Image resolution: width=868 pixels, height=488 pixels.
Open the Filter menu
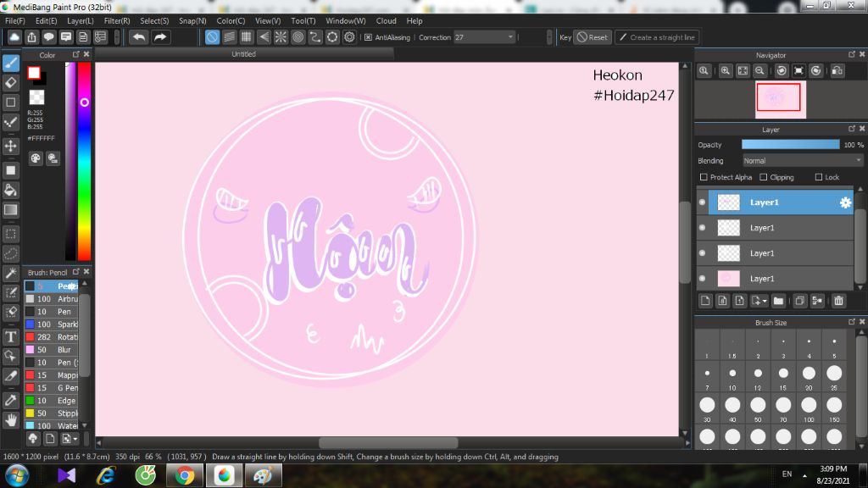point(117,20)
